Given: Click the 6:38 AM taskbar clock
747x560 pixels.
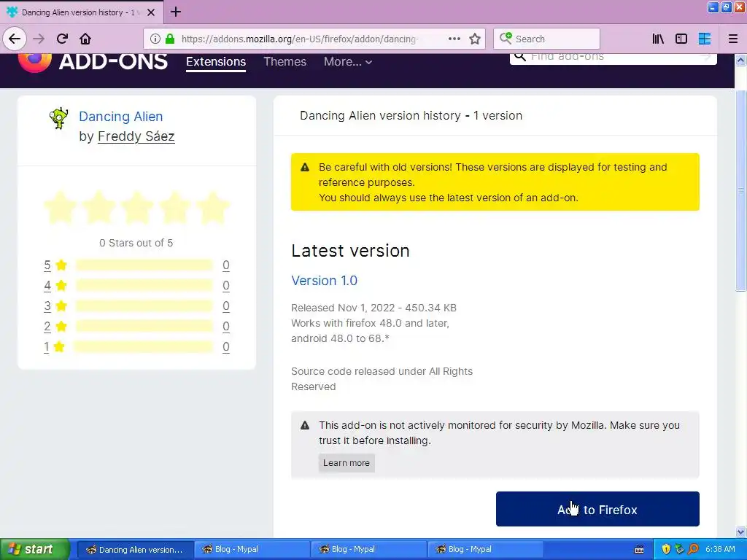Looking at the screenshot, I should 720,549.
